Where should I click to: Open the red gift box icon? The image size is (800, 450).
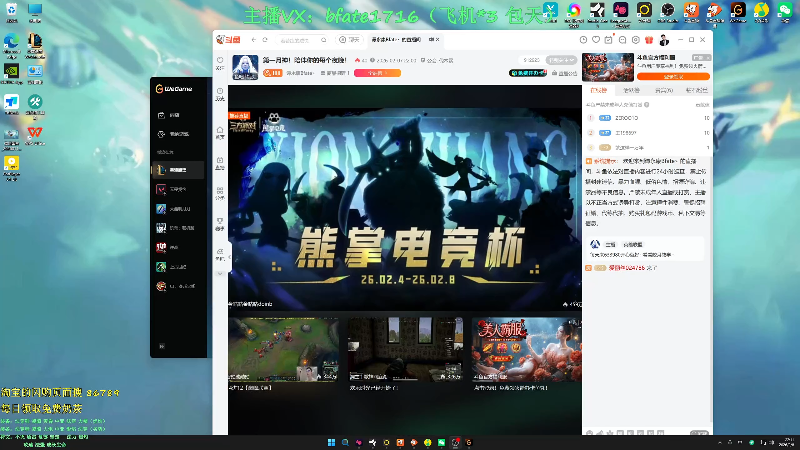[x=649, y=39]
